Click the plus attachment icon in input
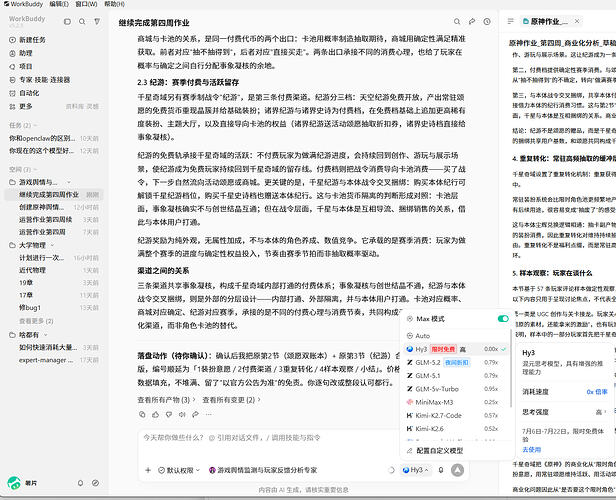 pos(148,470)
